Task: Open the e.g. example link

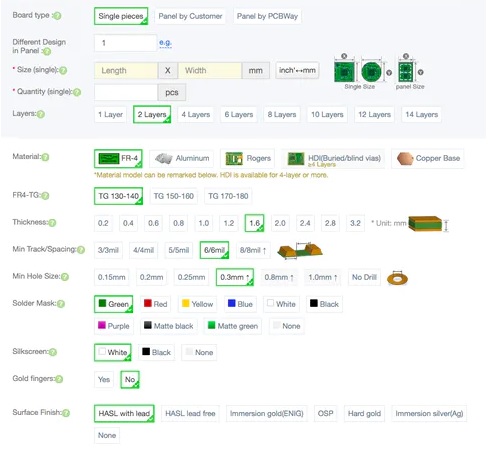Action: (x=165, y=43)
